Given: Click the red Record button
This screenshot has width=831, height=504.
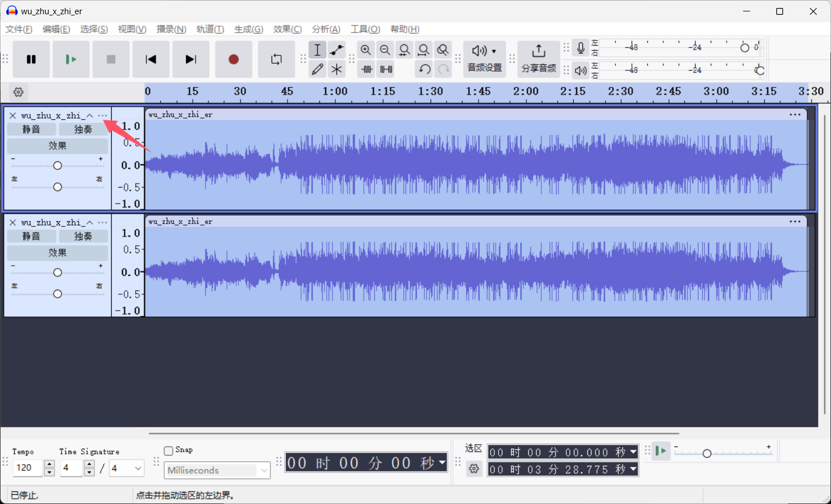Looking at the screenshot, I should (x=234, y=59).
